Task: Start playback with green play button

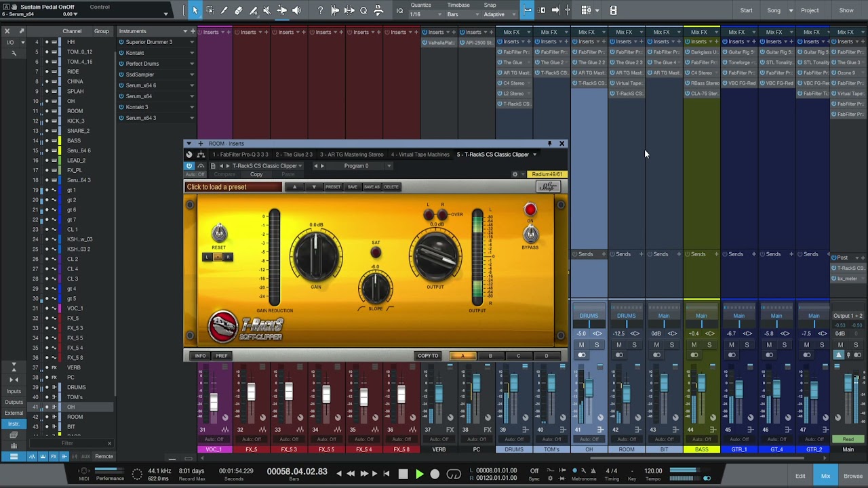Action: pos(419,474)
